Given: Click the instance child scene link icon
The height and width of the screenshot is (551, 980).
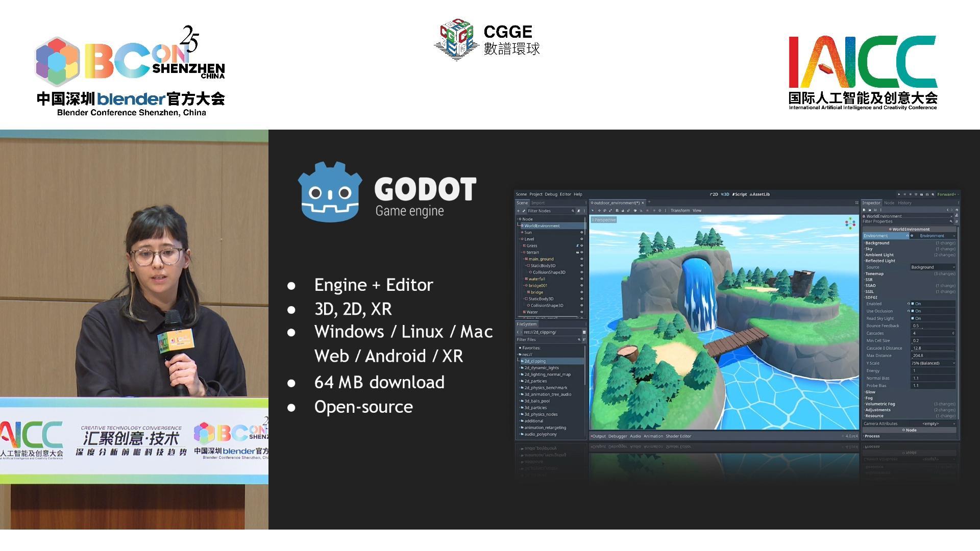Looking at the screenshot, I should 524,211.
